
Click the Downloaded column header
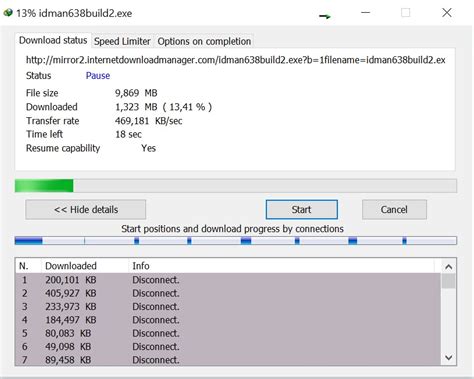[x=85, y=266]
